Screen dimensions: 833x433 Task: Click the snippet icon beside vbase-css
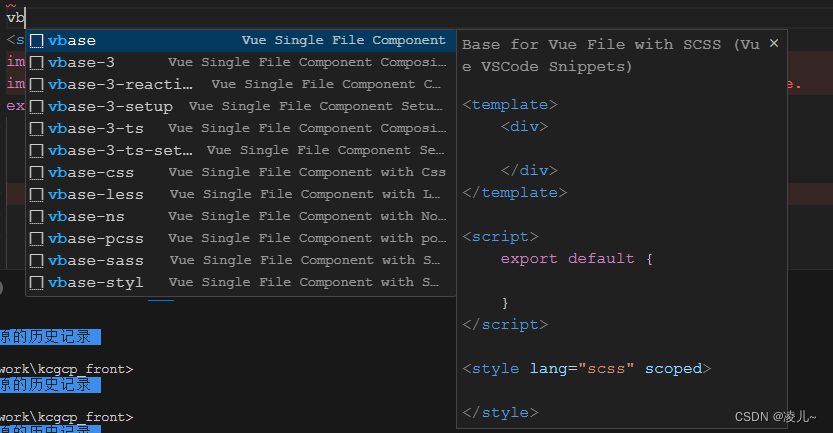[x=36, y=173]
